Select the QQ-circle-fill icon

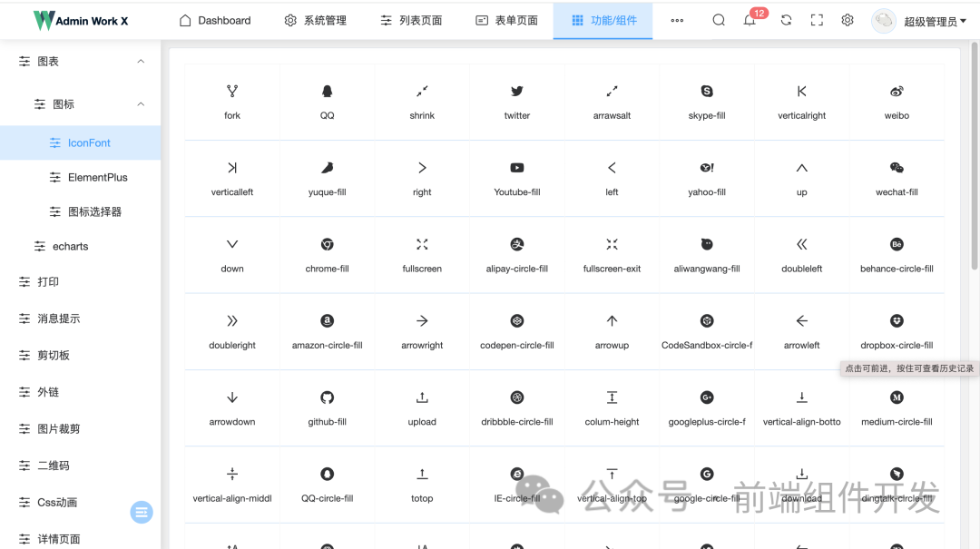pyautogui.click(x=327, y=474)
